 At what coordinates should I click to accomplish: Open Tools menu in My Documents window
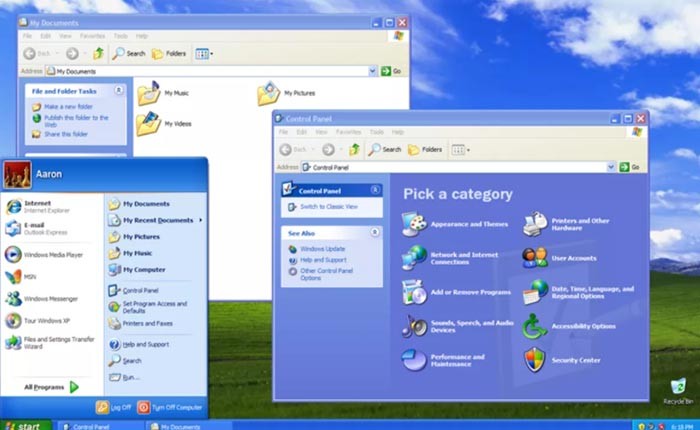(x=121, y=36)
